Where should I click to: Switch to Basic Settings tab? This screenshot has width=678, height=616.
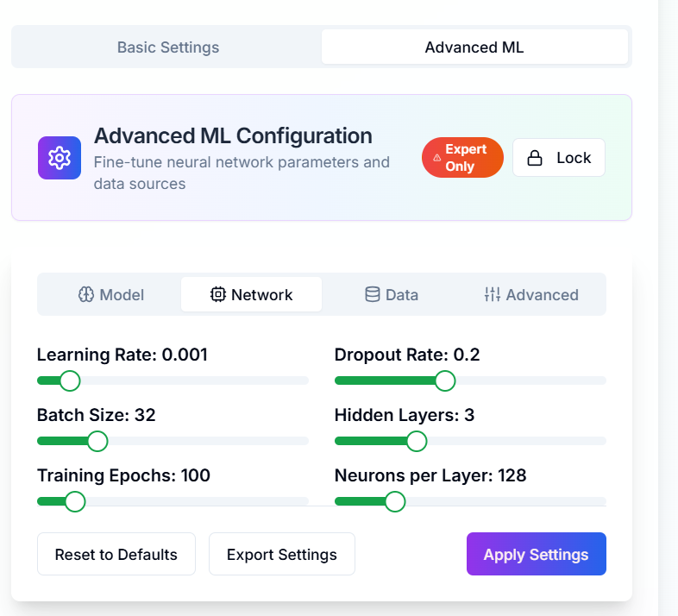[168, 47]
